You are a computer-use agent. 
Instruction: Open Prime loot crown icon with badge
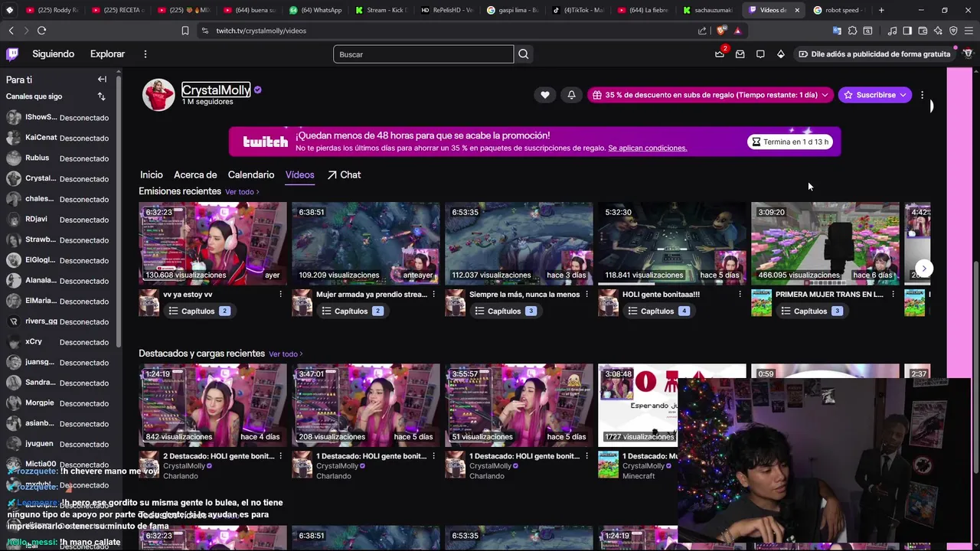coord(720,54)
